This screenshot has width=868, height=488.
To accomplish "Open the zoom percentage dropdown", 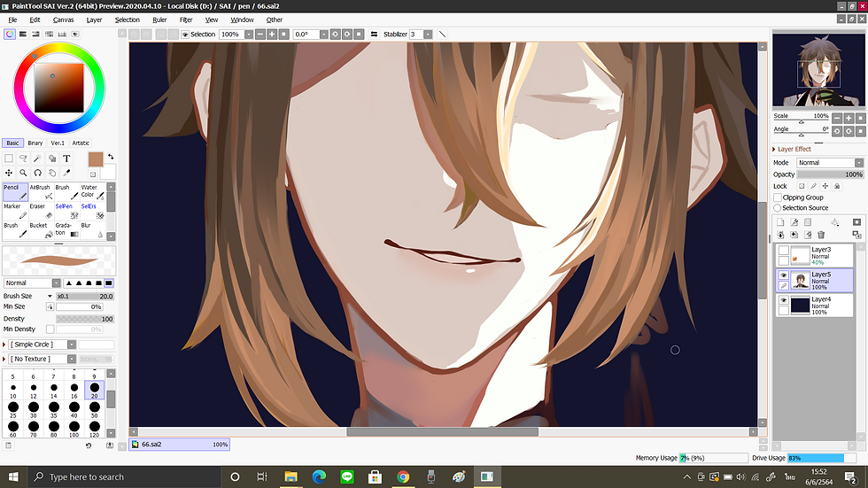I will click(x=249, y=35).
